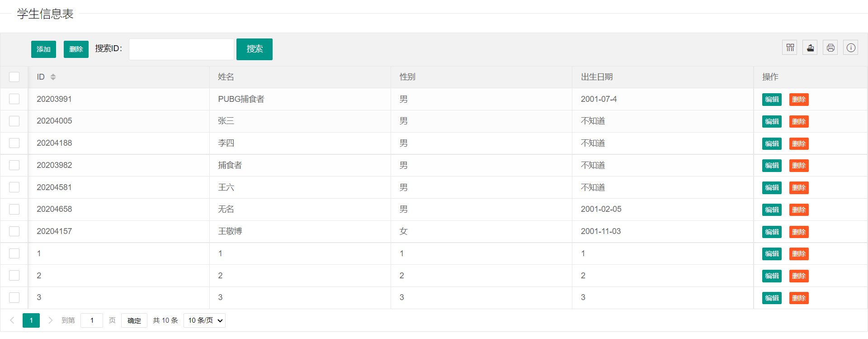Toggle the select-all header checkbox
Viewport: 868px width, 339px height.
click(14, 77)
